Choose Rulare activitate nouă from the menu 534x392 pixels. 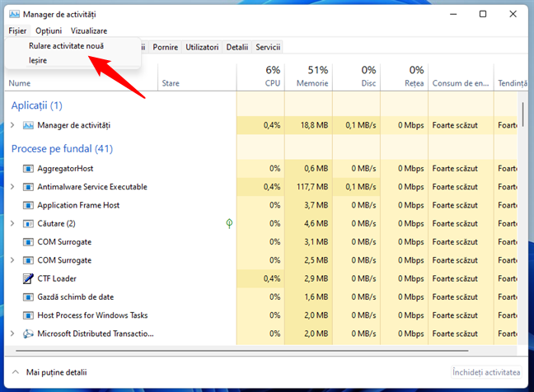coord(67,46)
